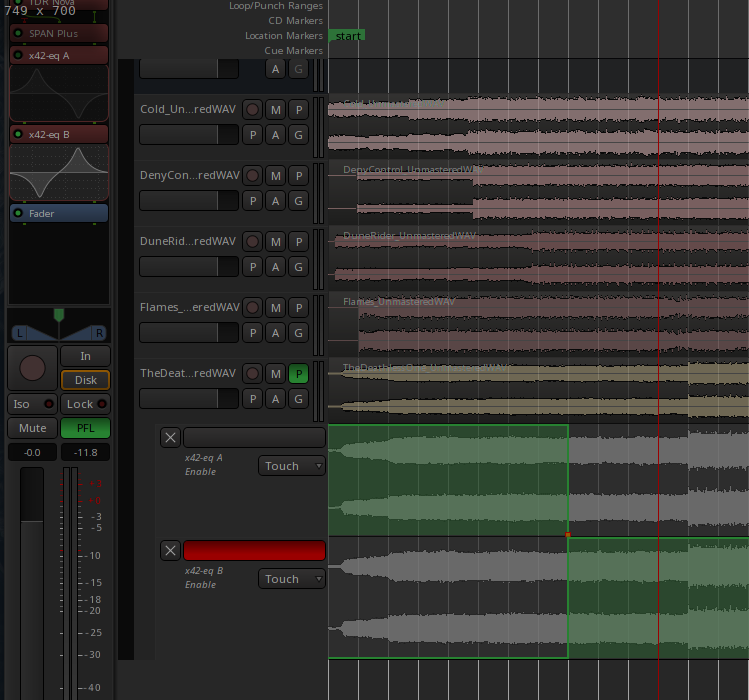Select the 'start' location marker
Image resolution: width=749 pixels, height=700 pixels.
[x=347, y=36]
